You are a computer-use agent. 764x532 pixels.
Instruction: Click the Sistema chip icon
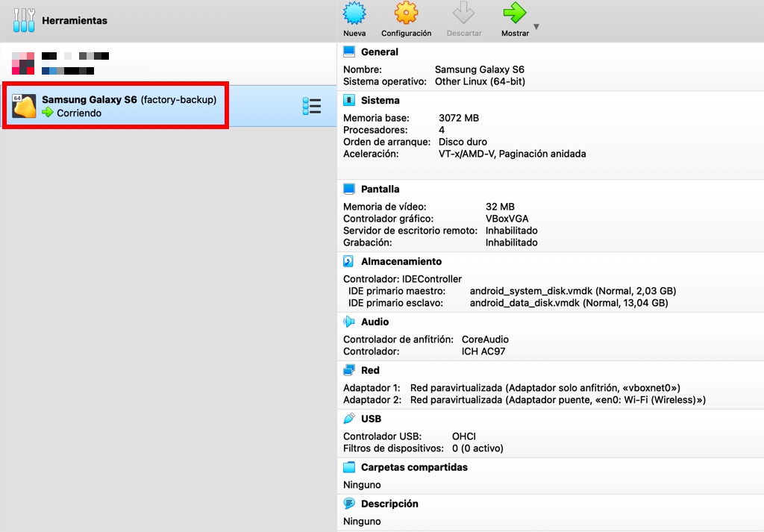click(349, 101)
